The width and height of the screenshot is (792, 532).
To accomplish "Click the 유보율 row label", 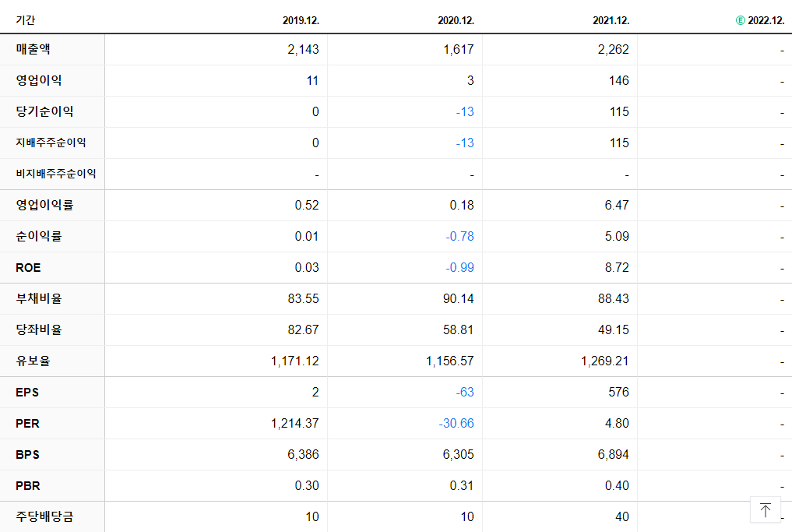I will 33,361.
